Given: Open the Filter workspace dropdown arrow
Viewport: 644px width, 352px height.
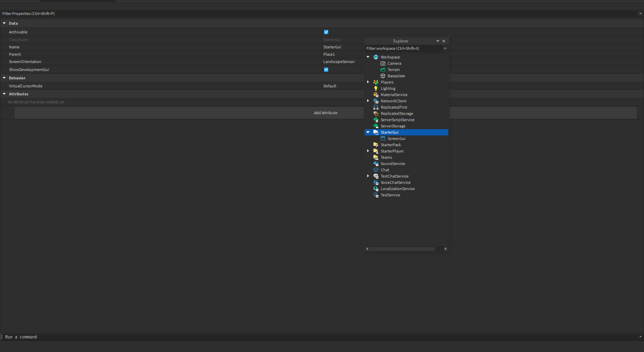Looking at the screenshot, I should [x=445, y=48].
